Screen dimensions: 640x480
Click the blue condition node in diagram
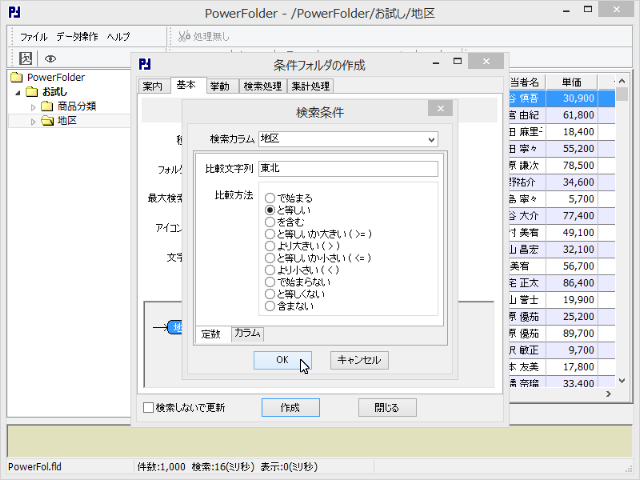(175, 327)
